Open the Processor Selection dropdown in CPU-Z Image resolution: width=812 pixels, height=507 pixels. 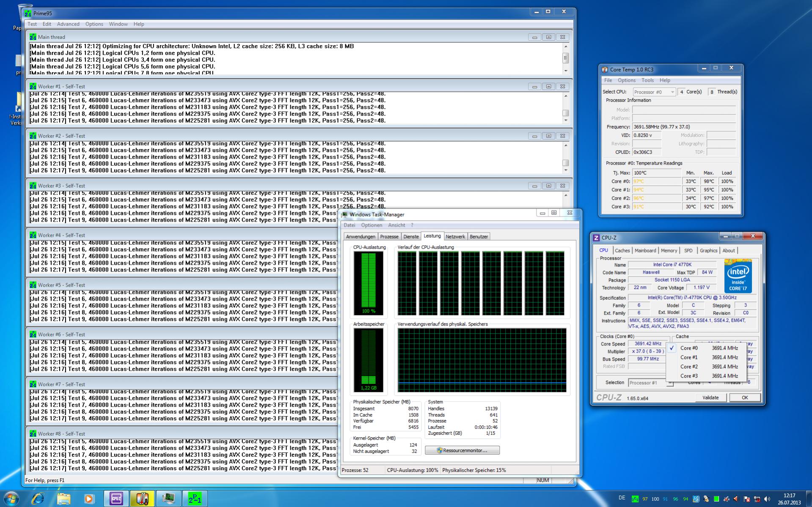coord(650,383)
